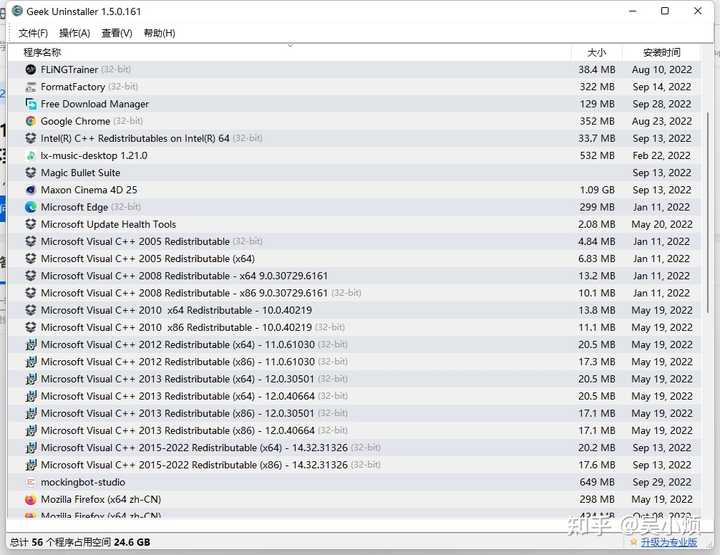Click the Intel(R) C++ Redistributables icon
Screen dimensions: 720x555
pos(31,138)
